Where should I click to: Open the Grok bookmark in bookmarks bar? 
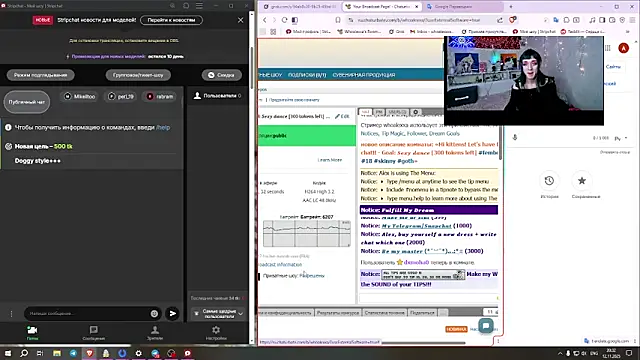point(396,31)
